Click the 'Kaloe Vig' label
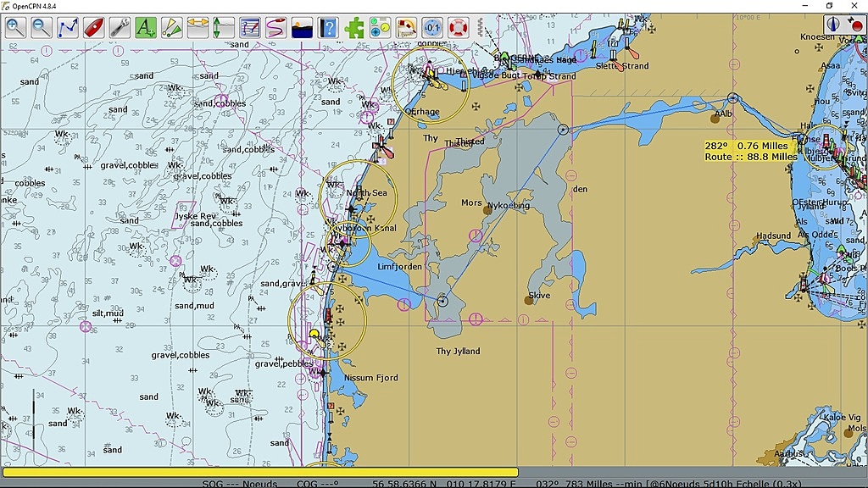 tap(842, 417)
